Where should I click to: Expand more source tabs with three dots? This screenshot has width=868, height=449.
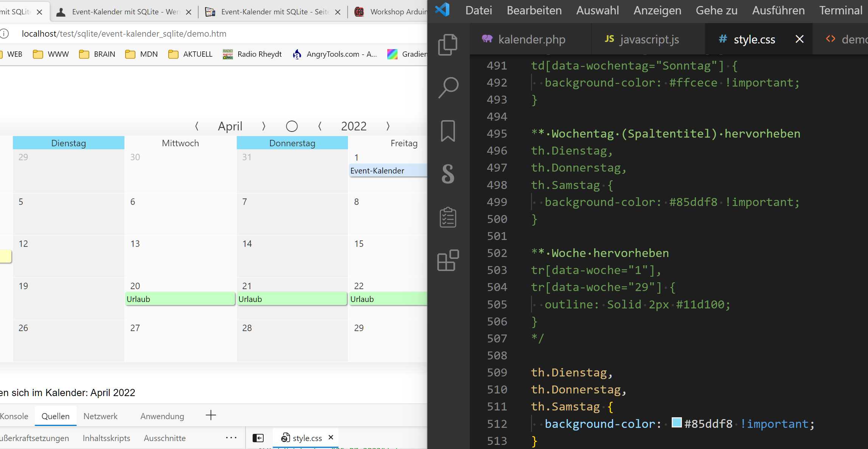[231, 438]
